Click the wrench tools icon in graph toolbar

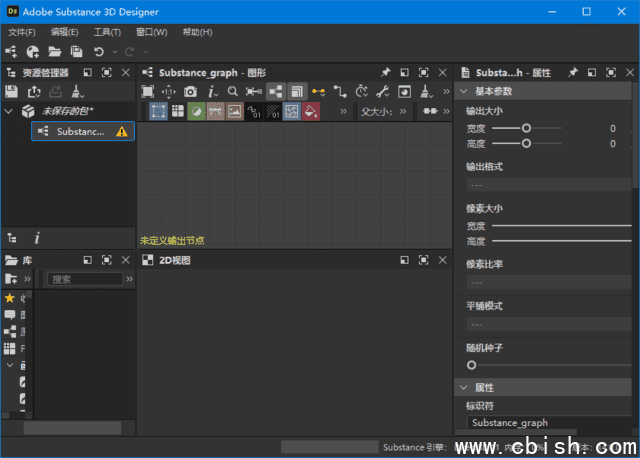point(382,91)
